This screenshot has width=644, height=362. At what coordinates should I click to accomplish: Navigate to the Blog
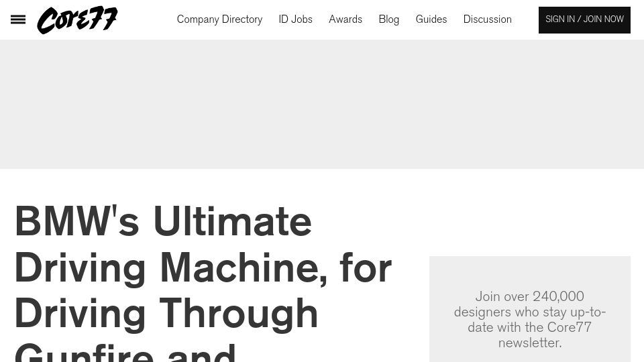(389, 19)
